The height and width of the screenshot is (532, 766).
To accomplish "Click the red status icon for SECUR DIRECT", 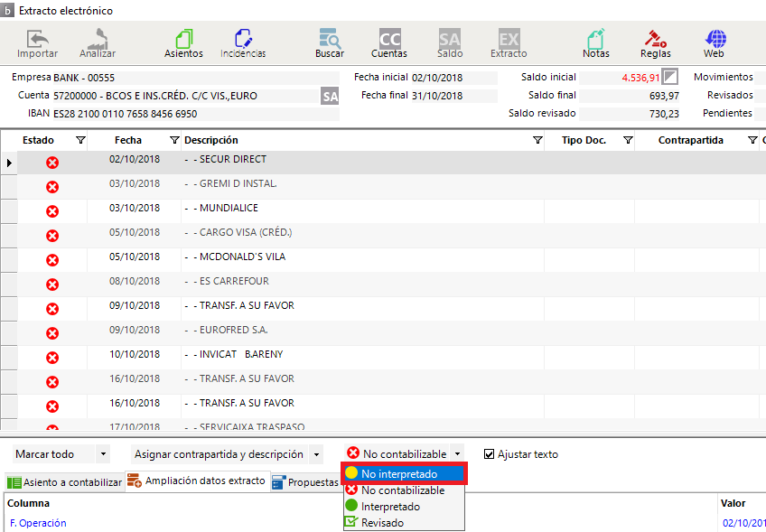I will [x=52, y=163].
